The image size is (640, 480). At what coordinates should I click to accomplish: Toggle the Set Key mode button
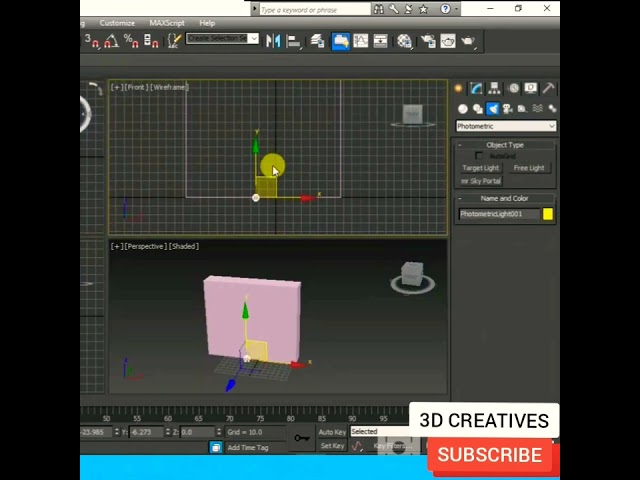332,446
